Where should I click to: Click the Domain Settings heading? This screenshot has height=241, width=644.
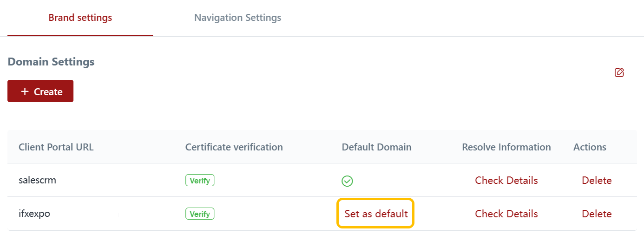(51, 62)
